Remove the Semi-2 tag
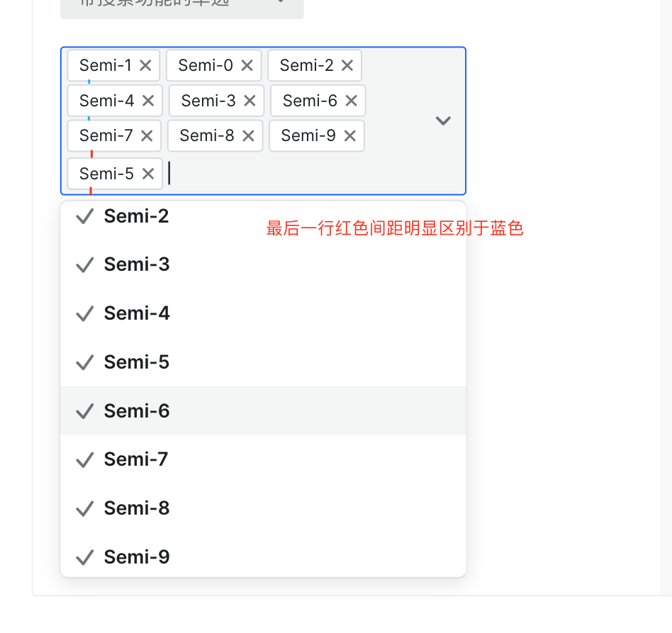 click(347, 65)
